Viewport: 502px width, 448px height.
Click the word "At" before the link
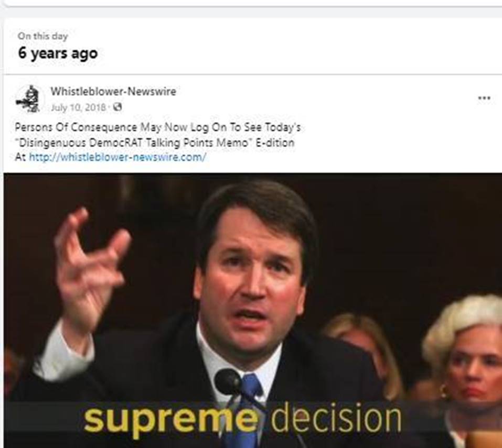point(20,157)
